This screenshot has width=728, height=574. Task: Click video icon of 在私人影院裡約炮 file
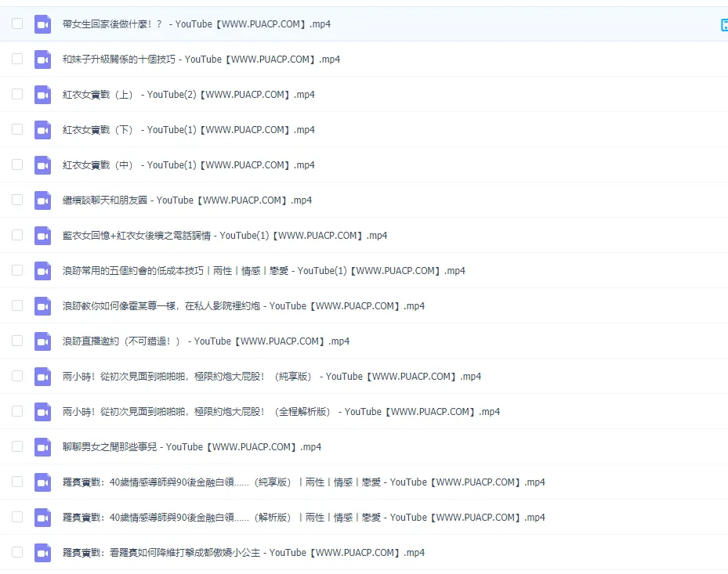43,306
